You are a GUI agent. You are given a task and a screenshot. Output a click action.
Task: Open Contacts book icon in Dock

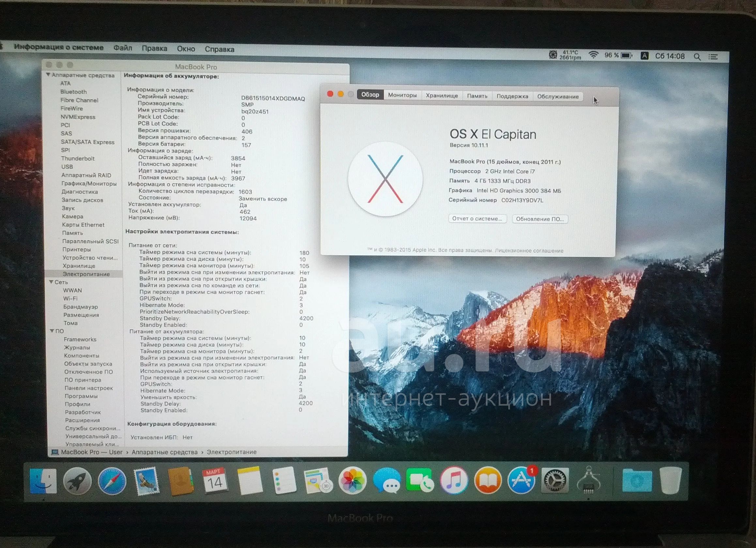180,482
